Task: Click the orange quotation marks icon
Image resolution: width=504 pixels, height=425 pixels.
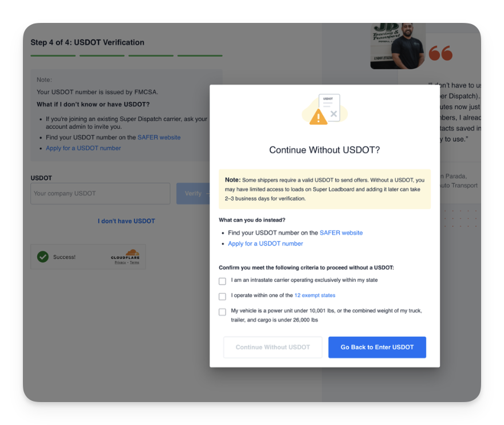Action: (440, 53)
